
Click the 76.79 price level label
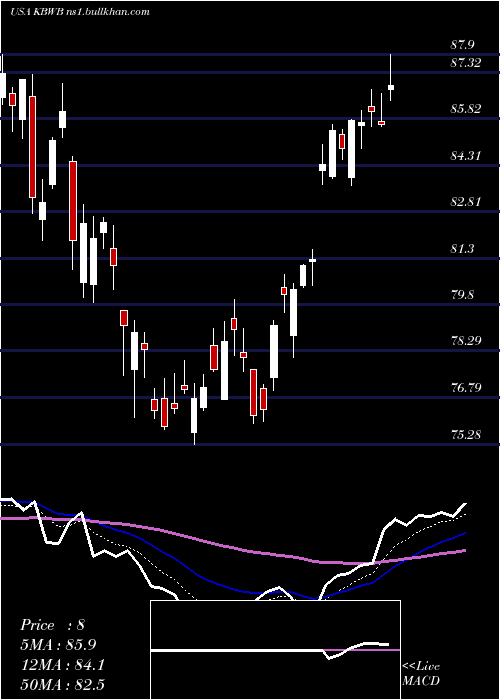pos(466,388)
